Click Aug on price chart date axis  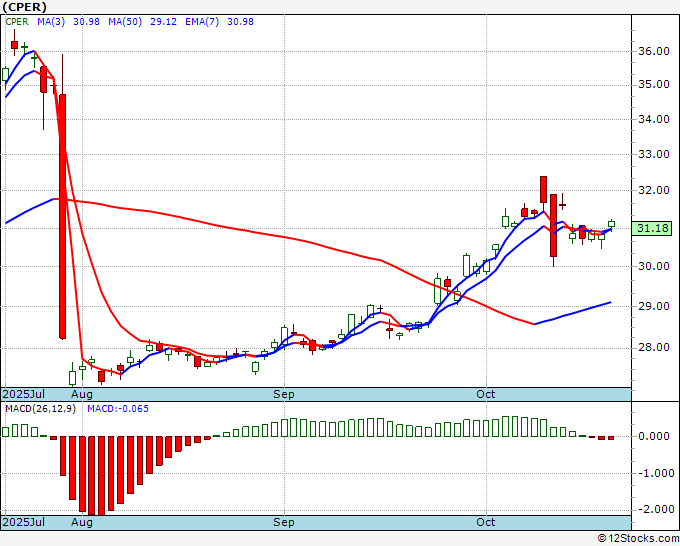82,394
